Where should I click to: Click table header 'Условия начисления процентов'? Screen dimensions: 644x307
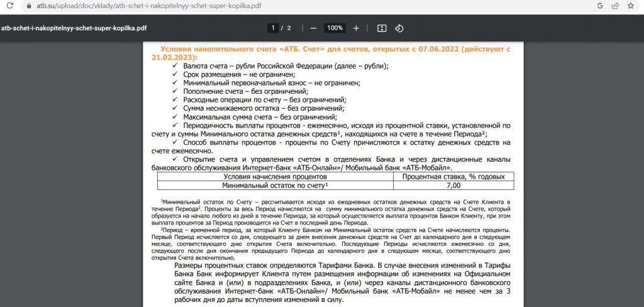[275, 177]
